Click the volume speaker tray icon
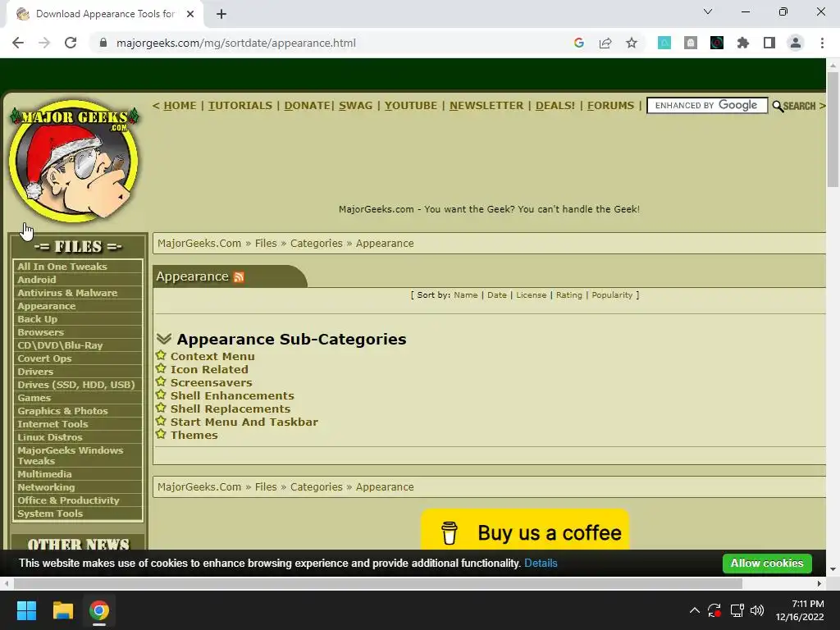 coord(757,610)
